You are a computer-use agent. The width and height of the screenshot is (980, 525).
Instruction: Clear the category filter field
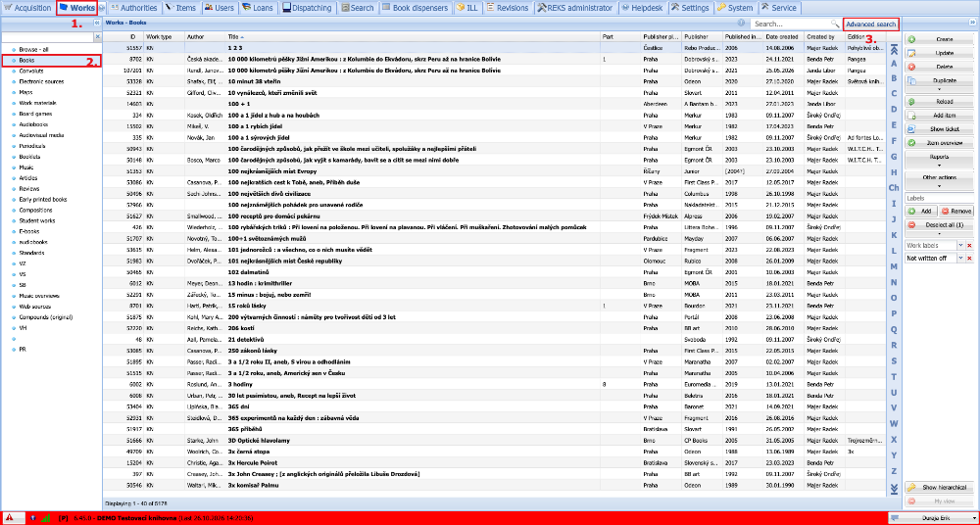pyautogui.click(x=97, y=37)
